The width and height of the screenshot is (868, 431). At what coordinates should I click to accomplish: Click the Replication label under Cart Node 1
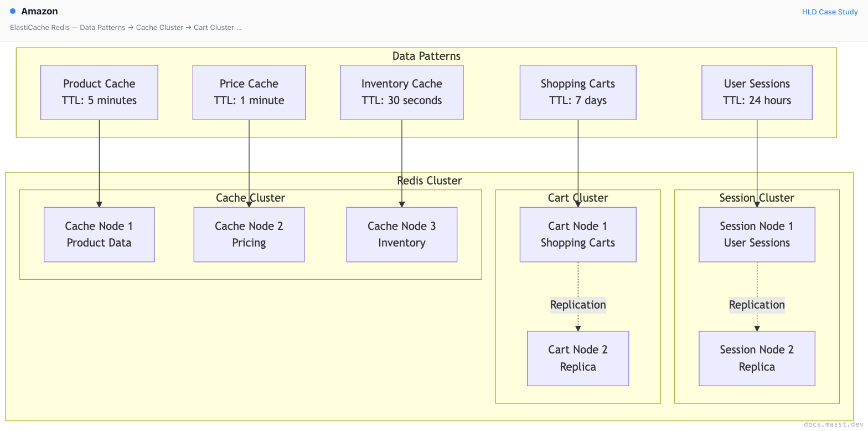click(578, 305)
